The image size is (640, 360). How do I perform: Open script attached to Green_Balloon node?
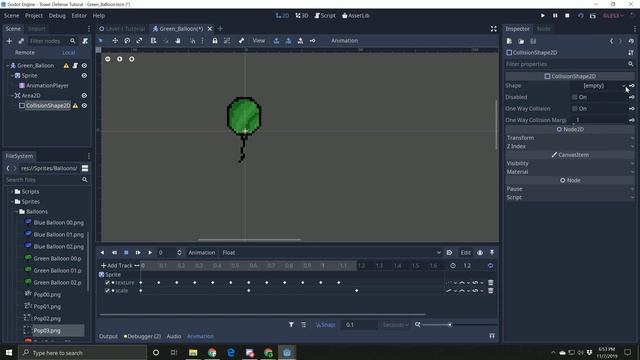[x=75, y=65]
